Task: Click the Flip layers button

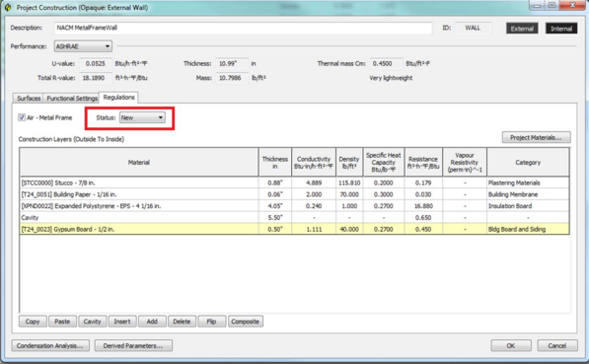Action: tap(211, 322)
